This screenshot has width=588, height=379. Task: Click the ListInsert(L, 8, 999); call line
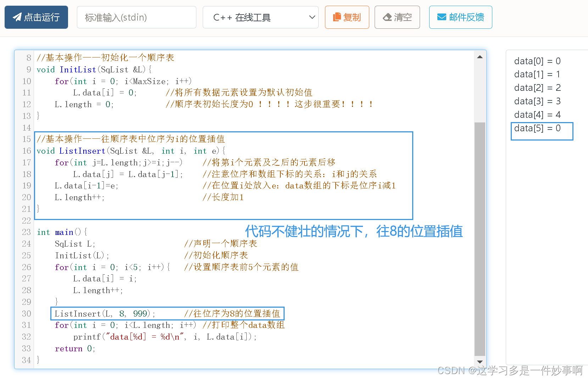[105, 314]
